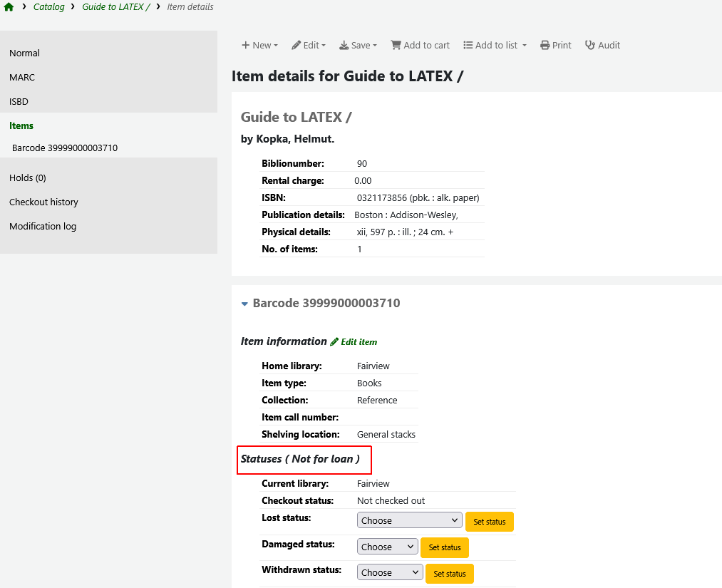The image size is (722, 588).
Task: Open the Damaged status dropdown
Action: [x=387, y=547]
